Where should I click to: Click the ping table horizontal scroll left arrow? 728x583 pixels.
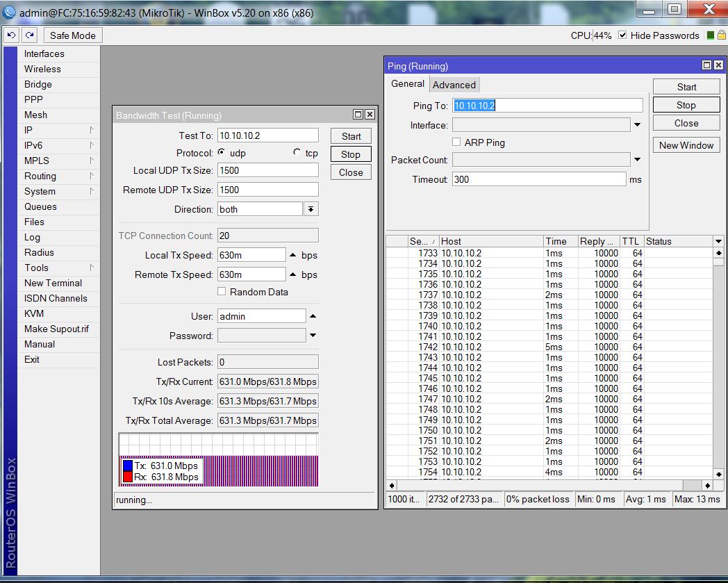(x=392, y=486)
